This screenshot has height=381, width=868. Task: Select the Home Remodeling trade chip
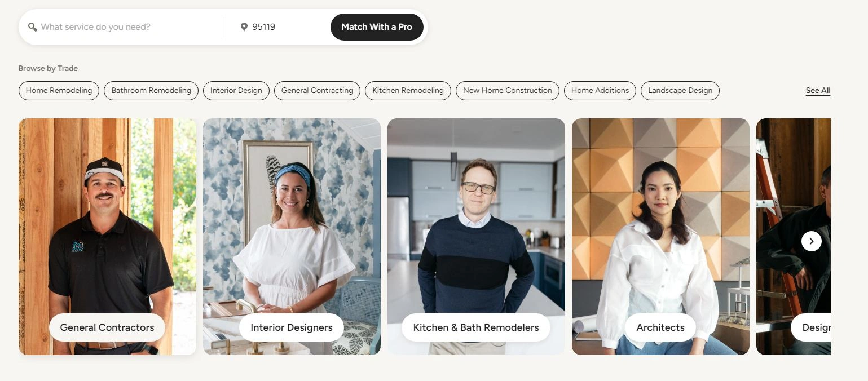[x=59, y=90]
